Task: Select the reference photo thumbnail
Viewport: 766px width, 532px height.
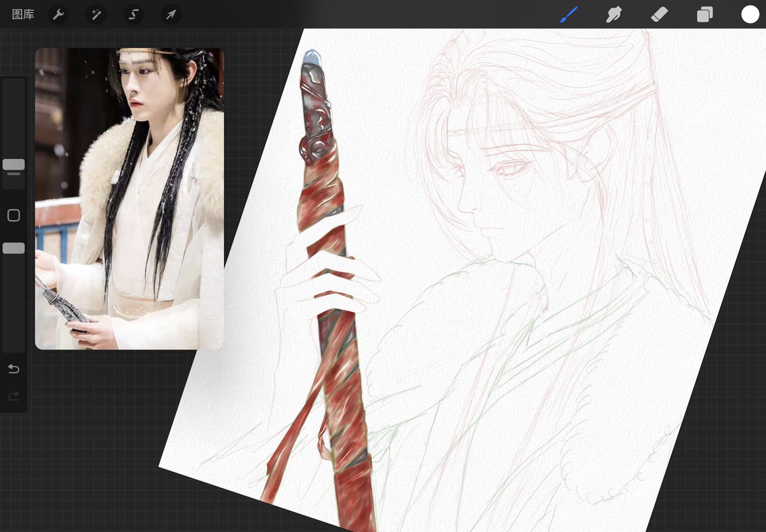Action: (x=130, y=198)
